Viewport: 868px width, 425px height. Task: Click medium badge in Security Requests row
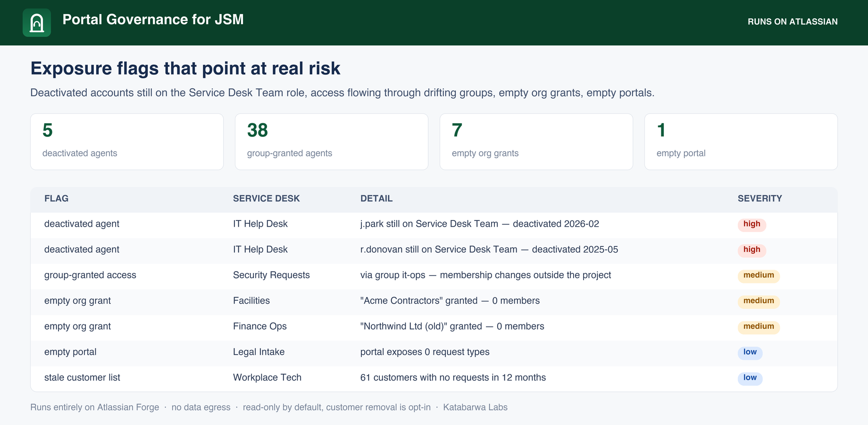click(759, 275)
